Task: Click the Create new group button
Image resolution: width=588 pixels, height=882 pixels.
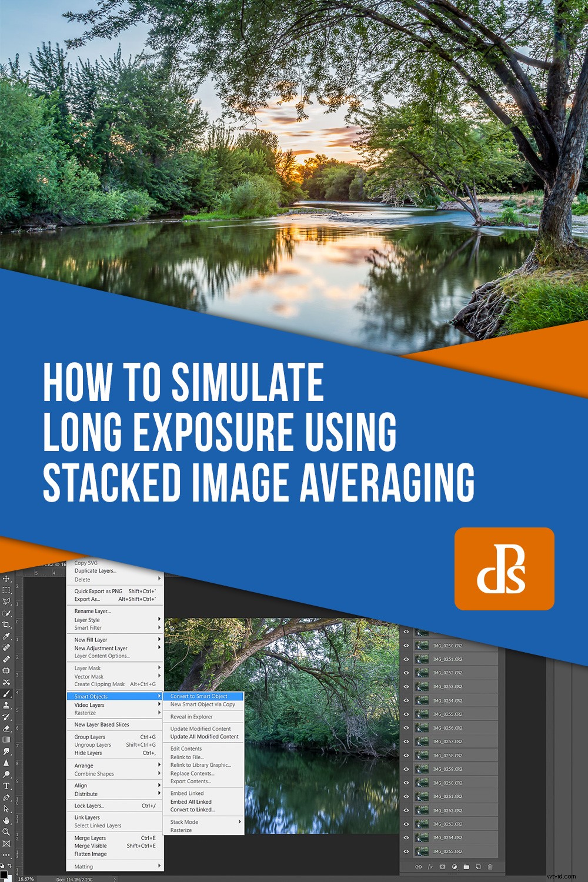Action: pyautogui.click(x=466, y=867)
